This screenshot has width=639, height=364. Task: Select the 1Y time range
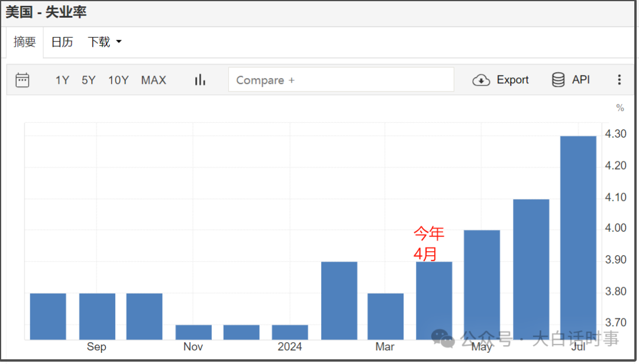(62, 80)
